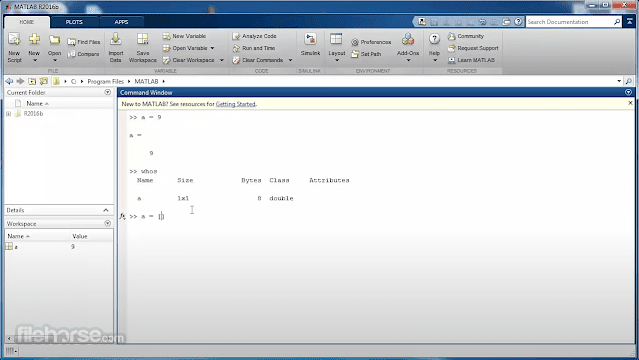Open the Layout menu

click(337, 48)
